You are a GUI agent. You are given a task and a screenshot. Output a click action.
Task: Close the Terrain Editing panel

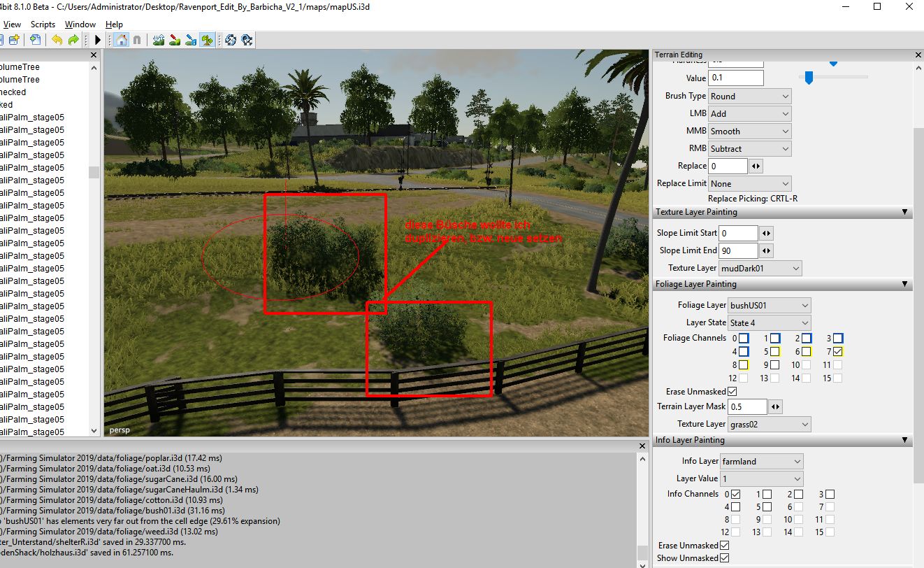[x=918, y=55]
